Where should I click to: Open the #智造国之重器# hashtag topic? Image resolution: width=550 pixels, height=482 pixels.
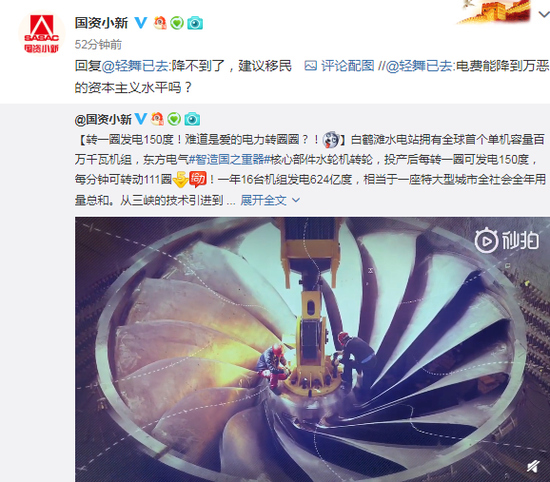point(229,160)
